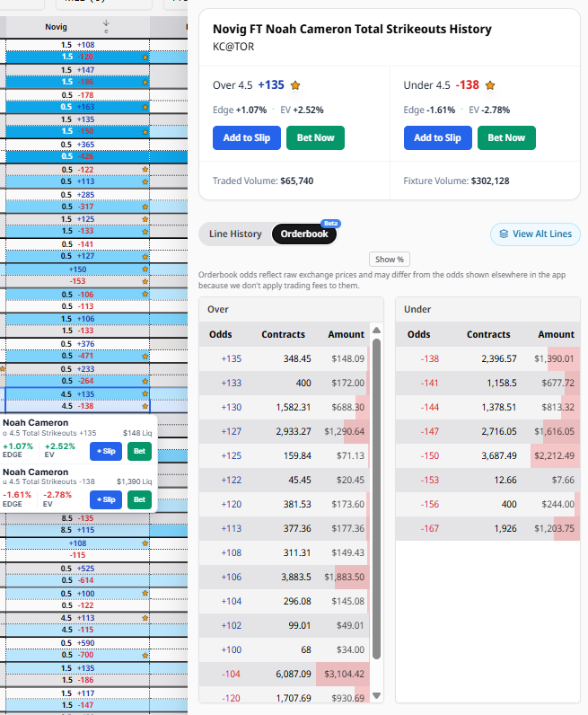The width and height of the screenshot is (588, 715).
Task: Click star on the 0.5 +163 row
Action: [x=145, y=107]
